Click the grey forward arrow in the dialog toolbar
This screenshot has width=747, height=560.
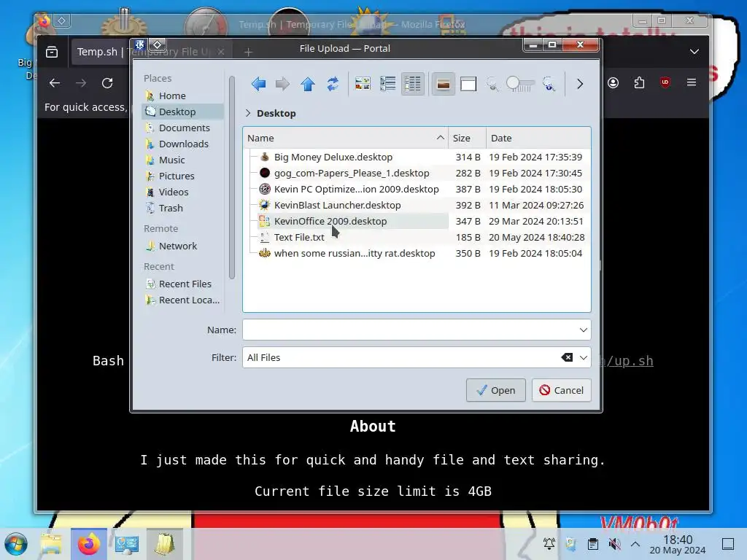tap(282, 85)
